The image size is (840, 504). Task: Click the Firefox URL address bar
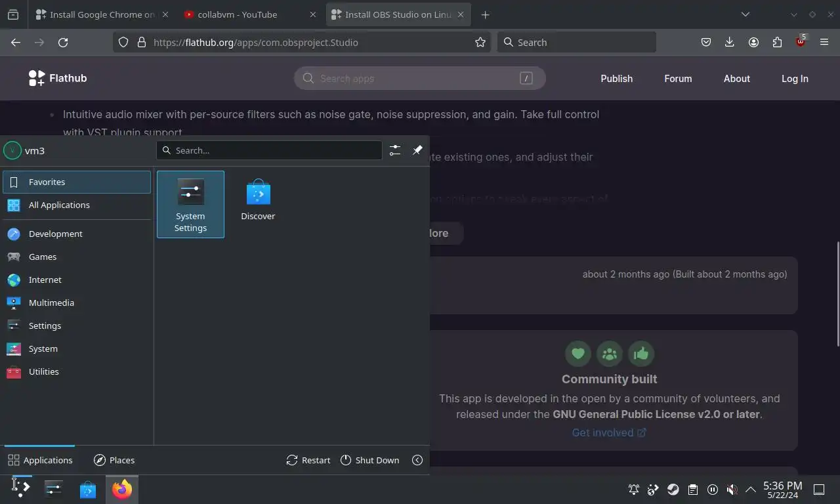point(302,42)
